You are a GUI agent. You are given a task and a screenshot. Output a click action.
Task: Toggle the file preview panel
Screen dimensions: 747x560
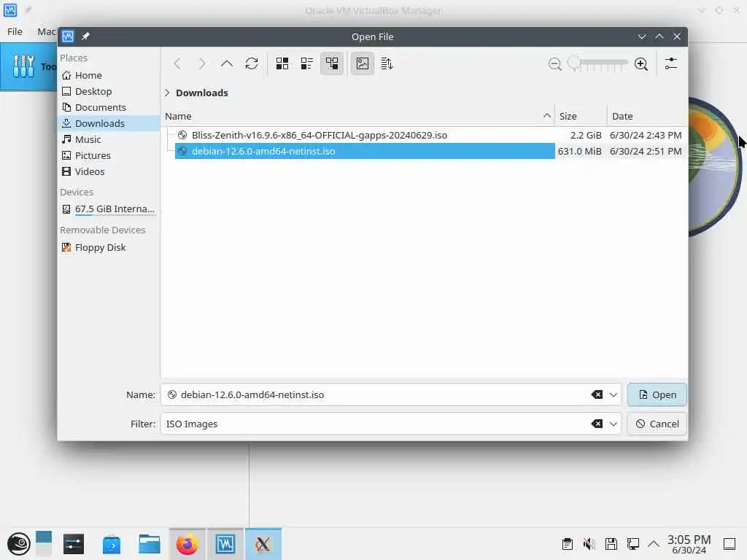pos(363,64)
